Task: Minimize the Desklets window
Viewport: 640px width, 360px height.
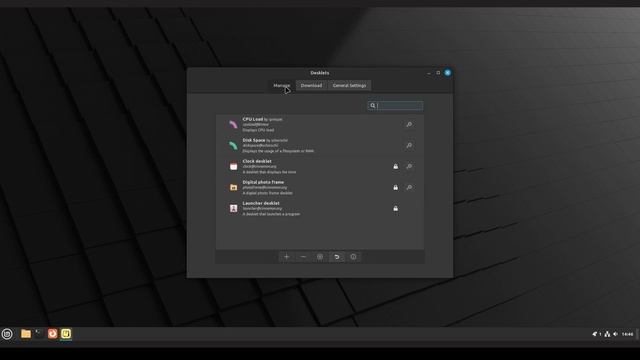Action: 429,73
